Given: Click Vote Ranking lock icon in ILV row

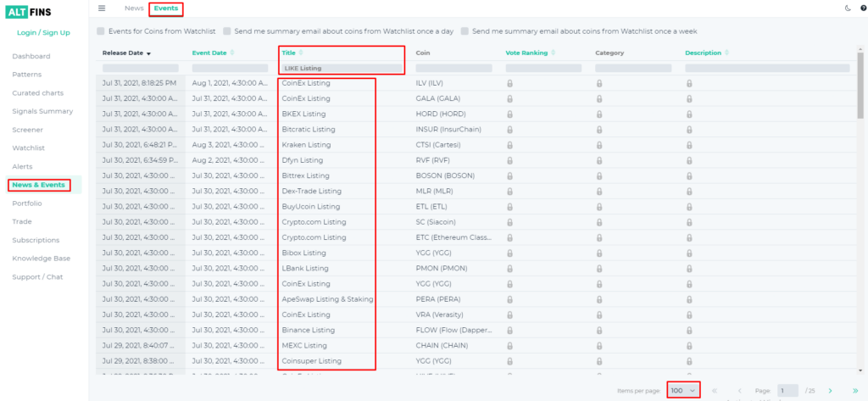Looking at the screenshot, I should click(x=509, y=83).
